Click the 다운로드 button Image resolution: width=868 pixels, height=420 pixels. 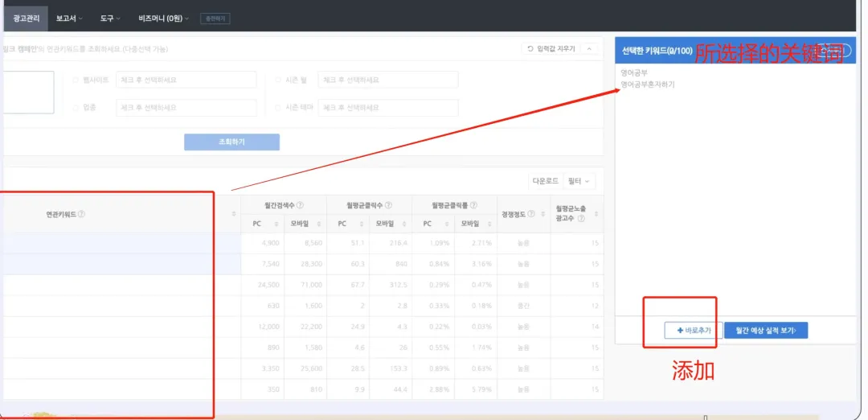click(x=545, y=181)
